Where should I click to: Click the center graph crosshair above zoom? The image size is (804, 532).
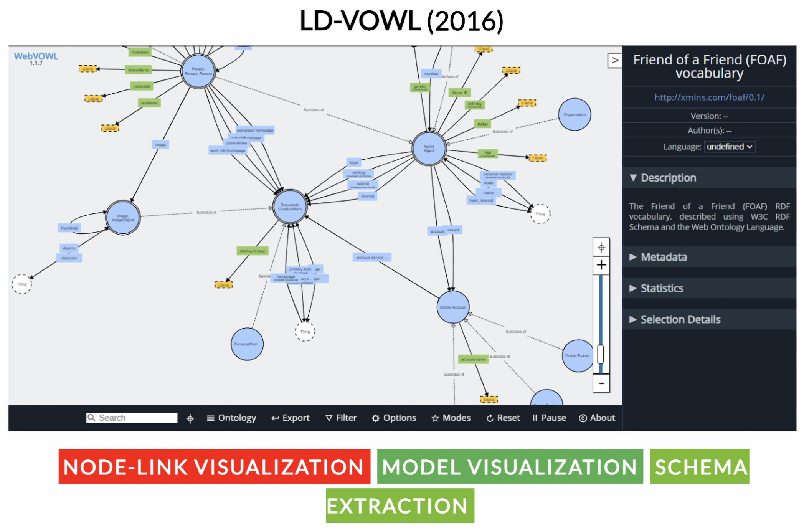(x=601, y=248)
